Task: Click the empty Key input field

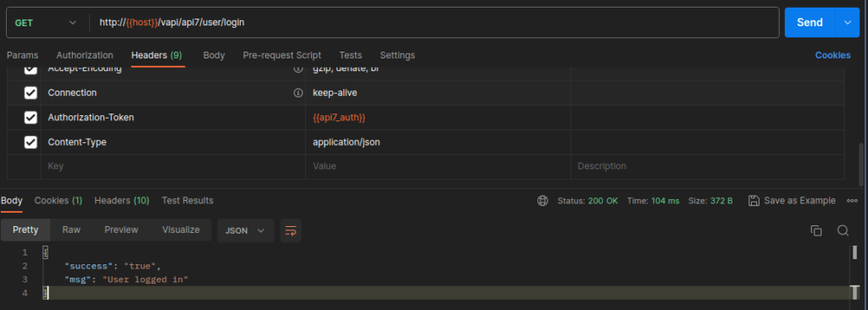Action: click(x=173, y=166)
